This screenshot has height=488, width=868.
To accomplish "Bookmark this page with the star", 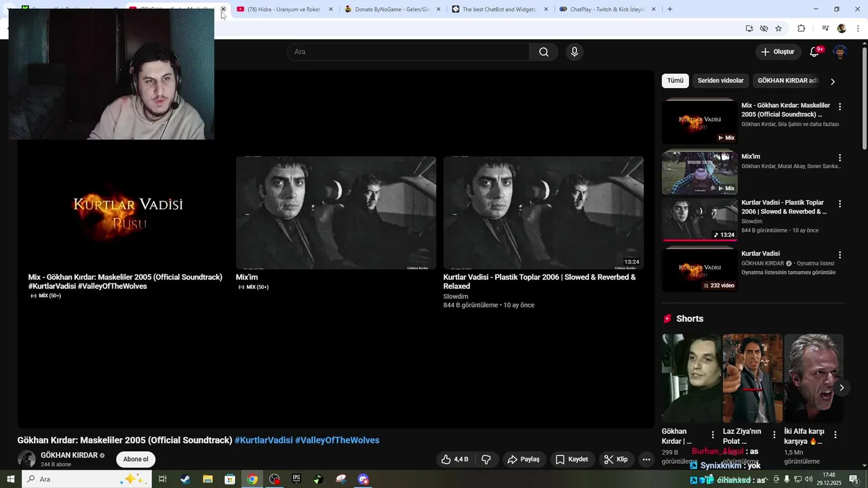I will (778, 28).
